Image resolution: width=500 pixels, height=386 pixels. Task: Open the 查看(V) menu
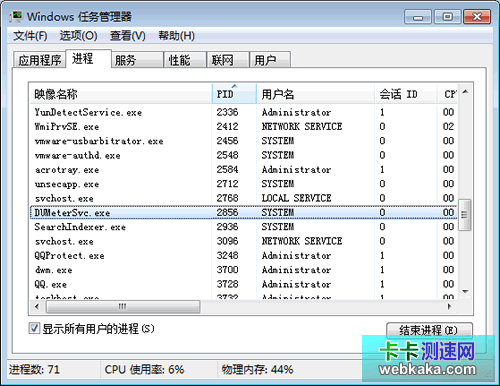coord(128,36)
